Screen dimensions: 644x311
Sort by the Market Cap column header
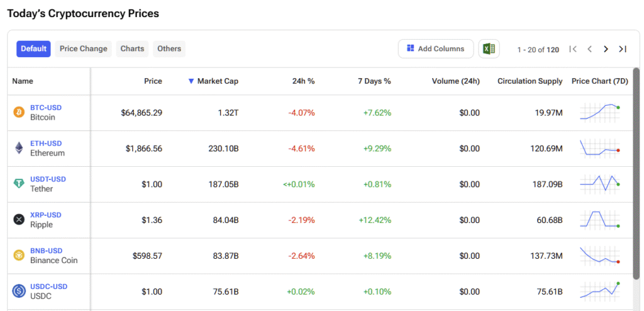pyautogui.click(x=217, y=81)
